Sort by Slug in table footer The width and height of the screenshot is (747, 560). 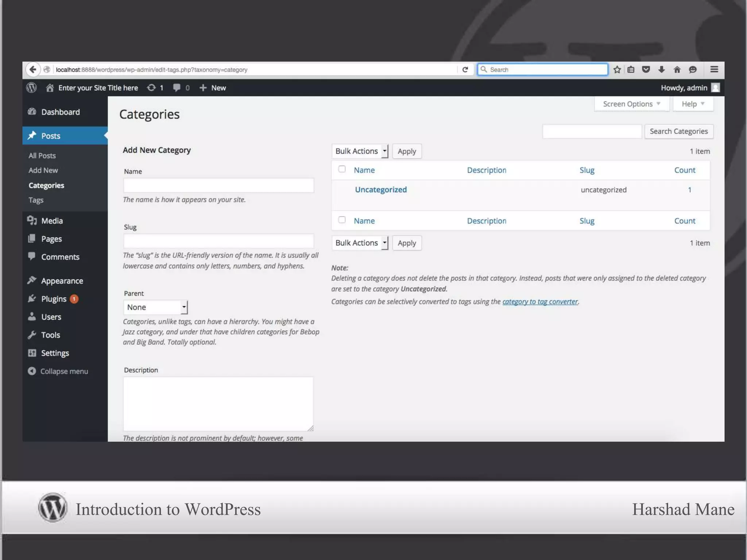point(587,221)
